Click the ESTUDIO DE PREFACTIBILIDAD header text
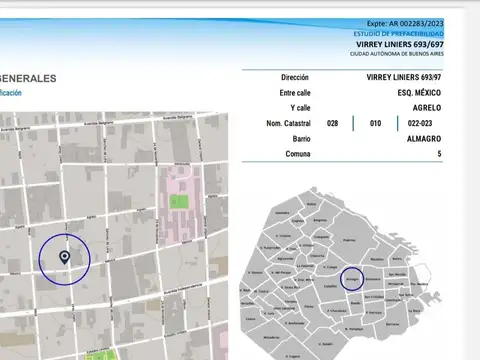 [398, 34]
